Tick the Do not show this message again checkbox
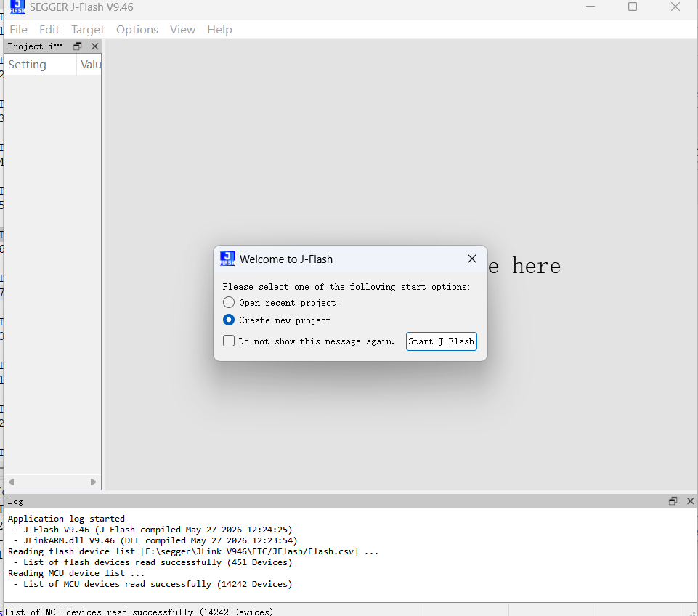The width and height of the screenshot is (698, 616). (x=229, y=341)
